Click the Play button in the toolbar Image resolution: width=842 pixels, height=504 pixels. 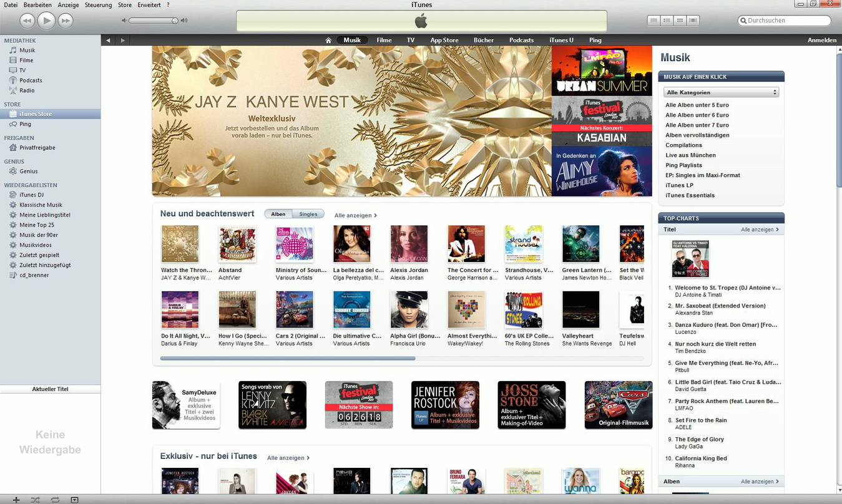point(46,21)
